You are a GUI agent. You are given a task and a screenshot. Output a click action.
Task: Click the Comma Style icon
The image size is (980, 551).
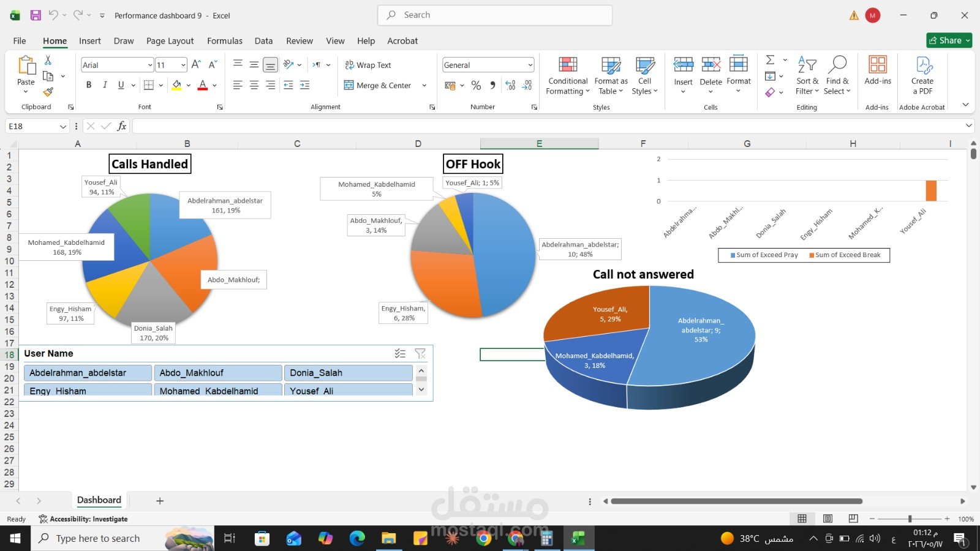click(x=492, y=85)
